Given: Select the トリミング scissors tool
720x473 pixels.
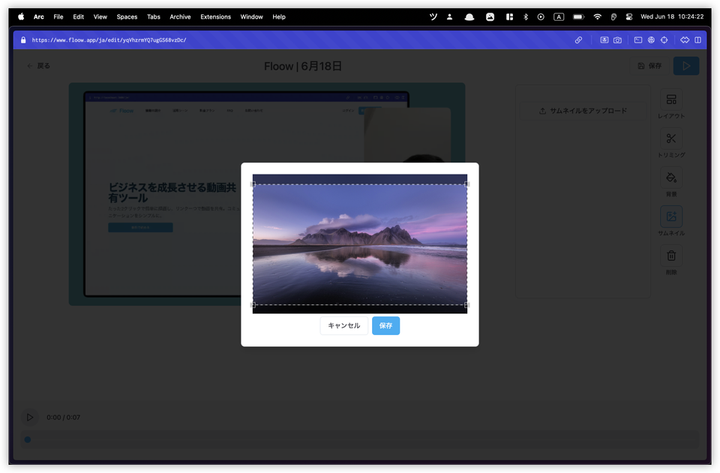Looking at the screenshot, I should [x=671, y=144].
